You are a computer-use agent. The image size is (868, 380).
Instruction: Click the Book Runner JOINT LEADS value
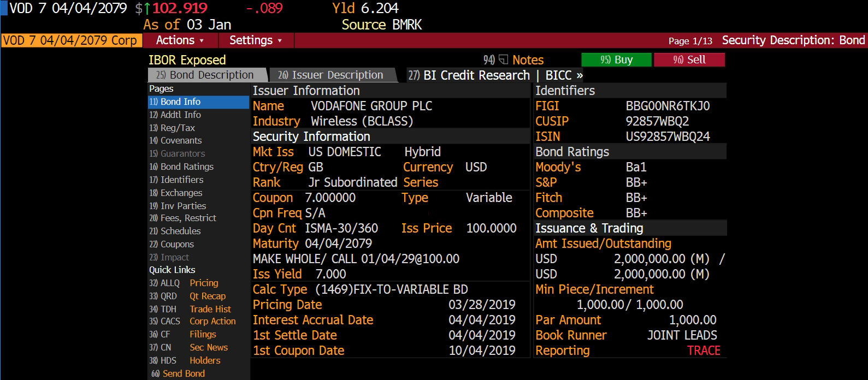[682, 335]
